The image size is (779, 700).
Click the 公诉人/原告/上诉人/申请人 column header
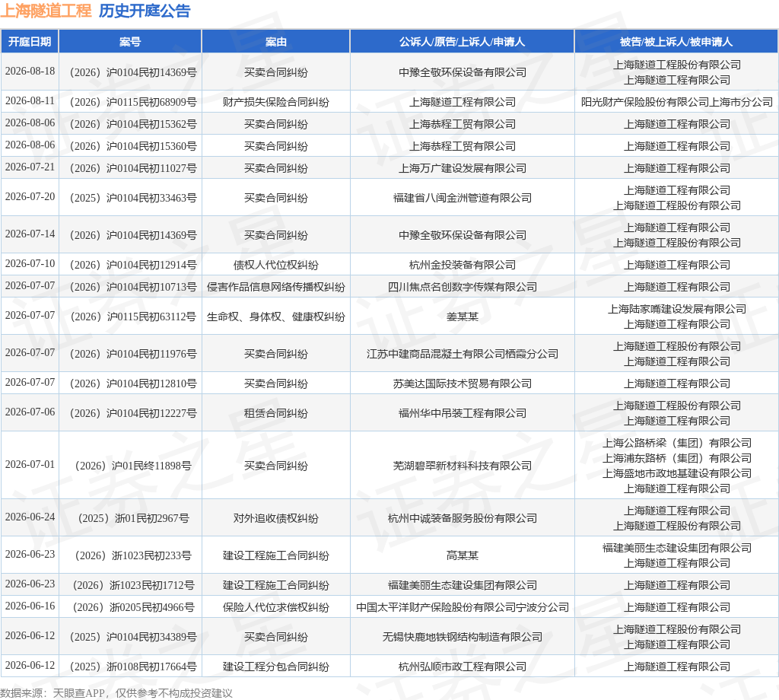pyautogui.click(x=462, y=42)
